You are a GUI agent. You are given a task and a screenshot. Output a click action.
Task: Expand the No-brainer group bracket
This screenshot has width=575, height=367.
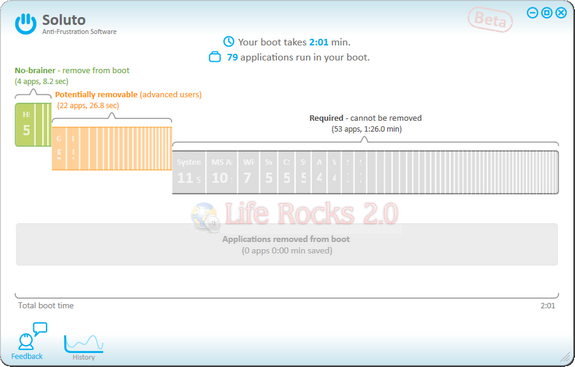(x=33, y=93)
